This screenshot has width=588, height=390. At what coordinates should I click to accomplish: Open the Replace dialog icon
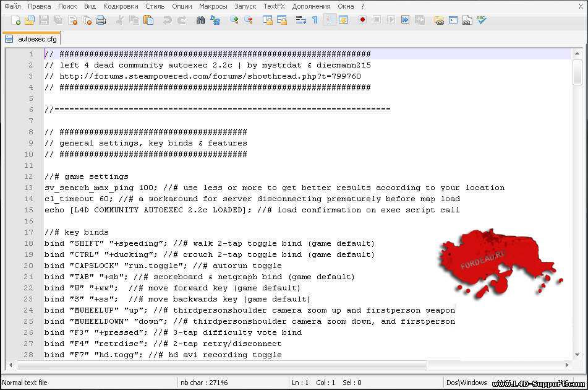click(x=215, y=20)
